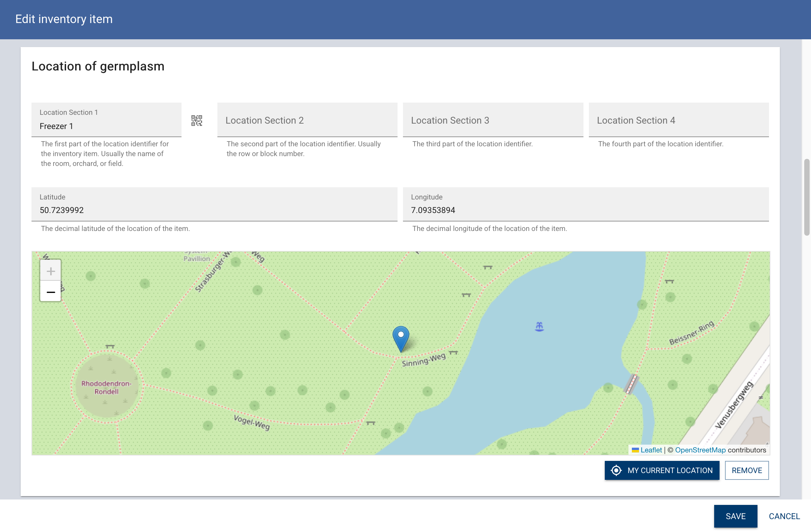Zoom in on the map
This screenshot has width=811, height=532.
51,271
